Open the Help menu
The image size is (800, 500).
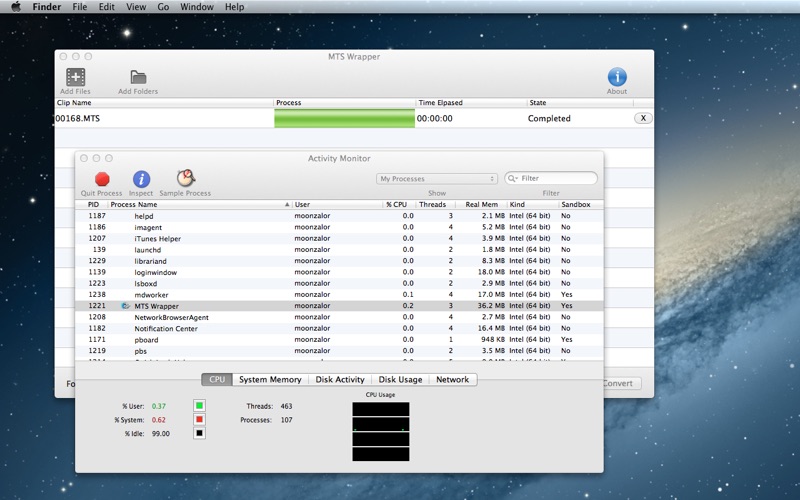234,7
